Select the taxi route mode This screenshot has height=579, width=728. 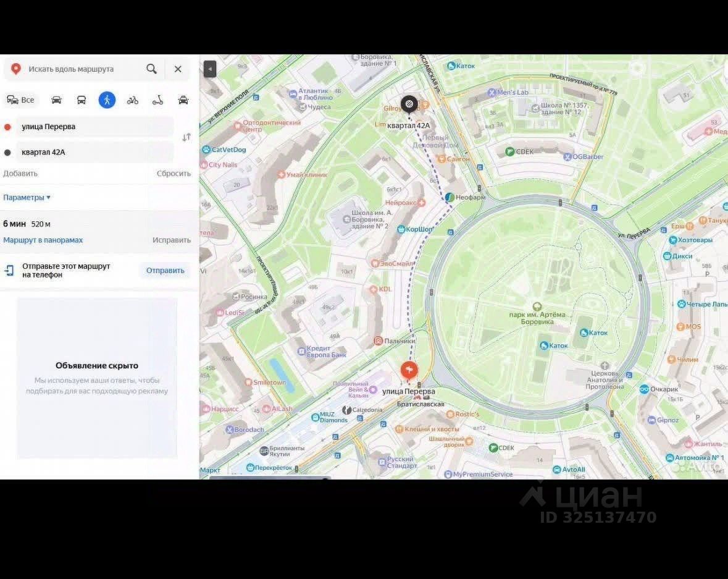tap(183, 100)
